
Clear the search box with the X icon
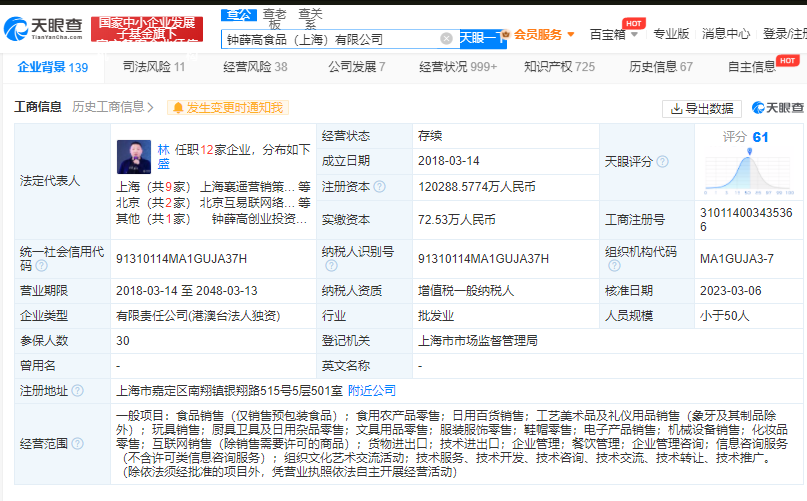[x=446, y=39]
